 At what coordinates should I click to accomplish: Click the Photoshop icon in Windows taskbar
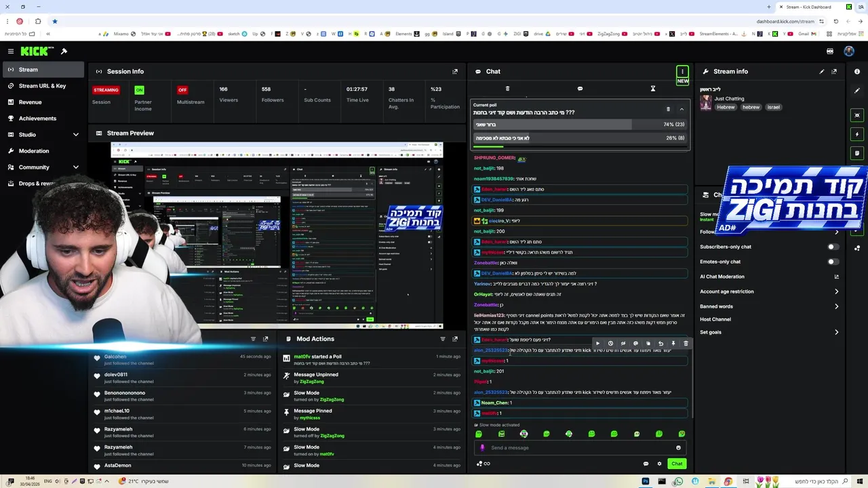tap(645, 481)
